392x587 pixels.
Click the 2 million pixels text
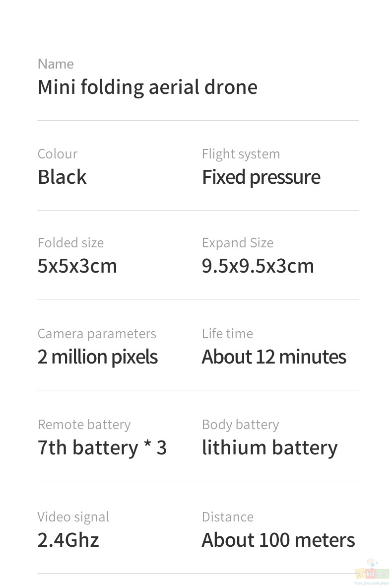click(x=98, y=358)
